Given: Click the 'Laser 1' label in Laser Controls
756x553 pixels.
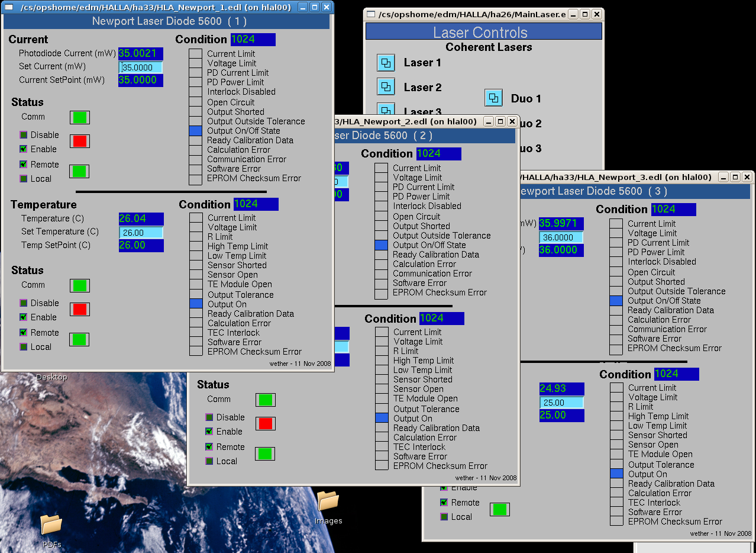Looking at the screenshot, I should (x=422, y=63).
